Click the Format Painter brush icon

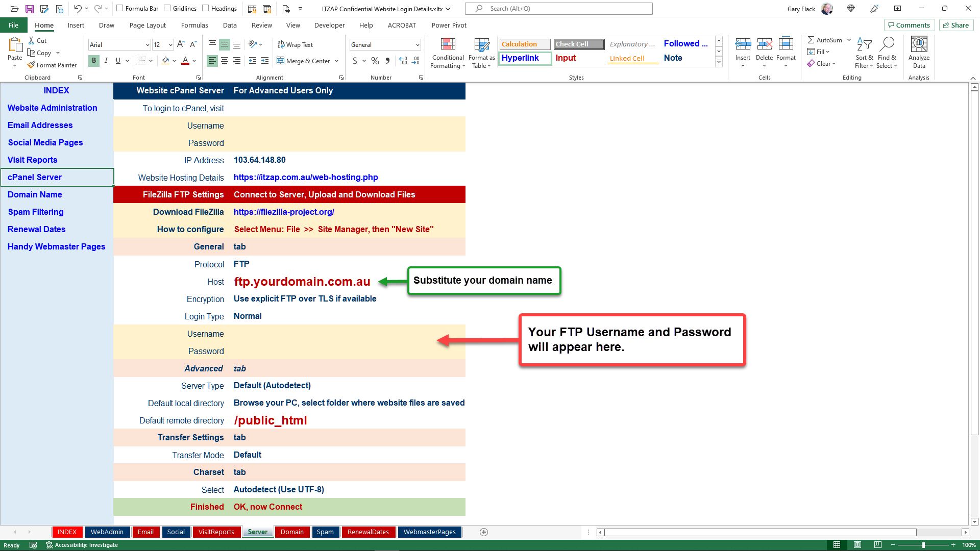32,65
